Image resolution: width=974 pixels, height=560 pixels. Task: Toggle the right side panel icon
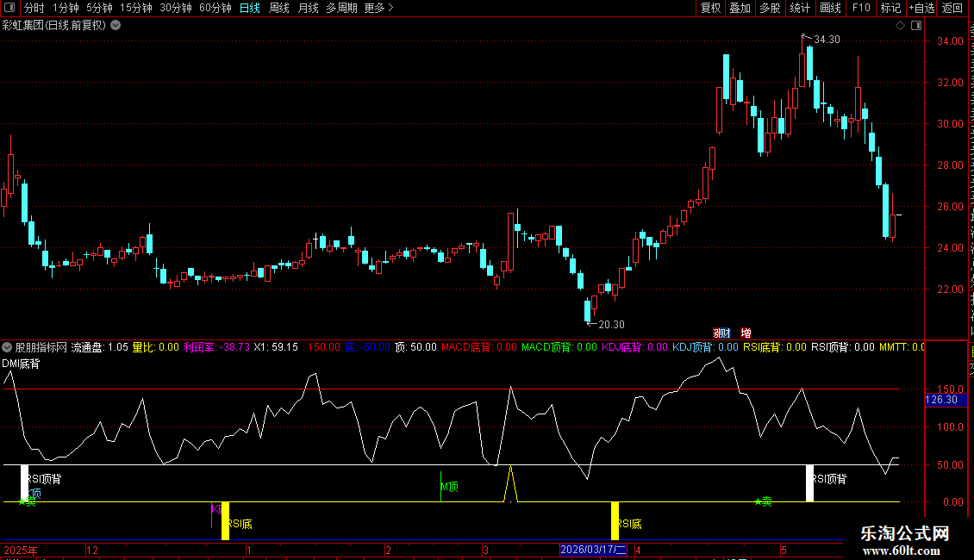pos(916,26)
